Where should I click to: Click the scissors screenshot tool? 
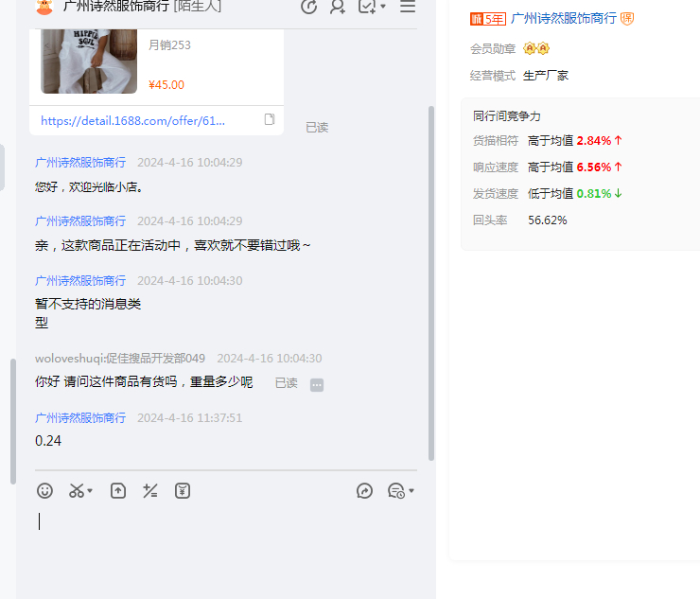(x=77, y=490)
